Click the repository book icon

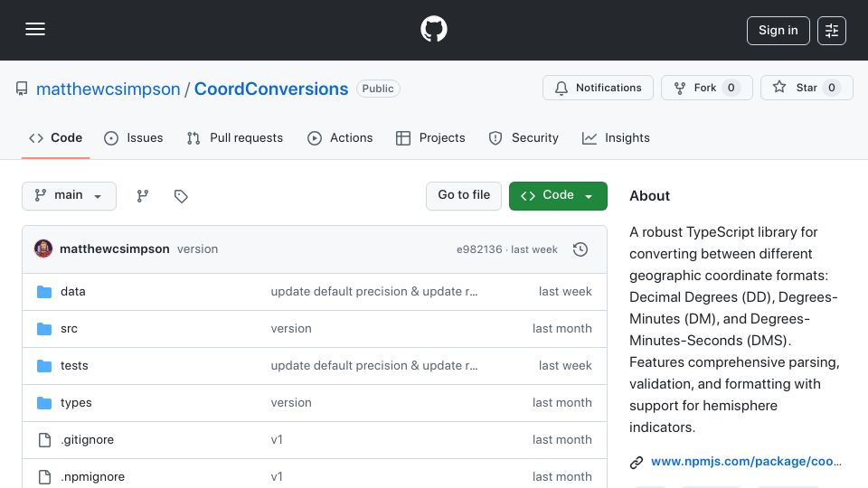pyautogui.click(x=22, y=89)
